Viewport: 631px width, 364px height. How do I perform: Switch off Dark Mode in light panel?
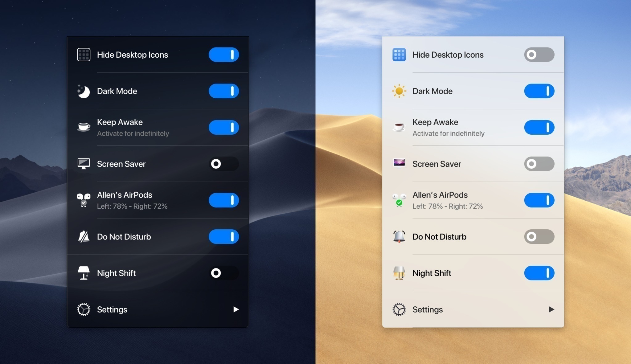[539, 91]
